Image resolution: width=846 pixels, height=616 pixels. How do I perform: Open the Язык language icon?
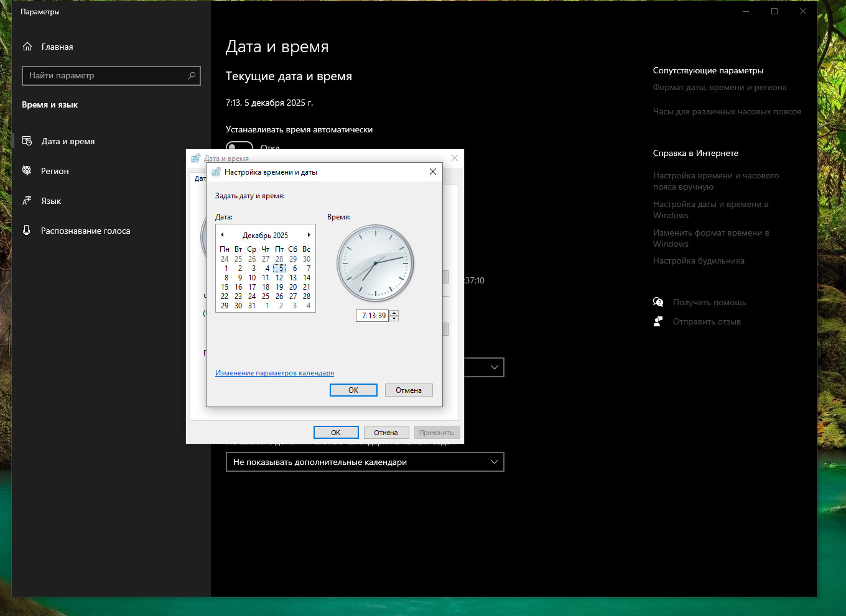point(27,201)
